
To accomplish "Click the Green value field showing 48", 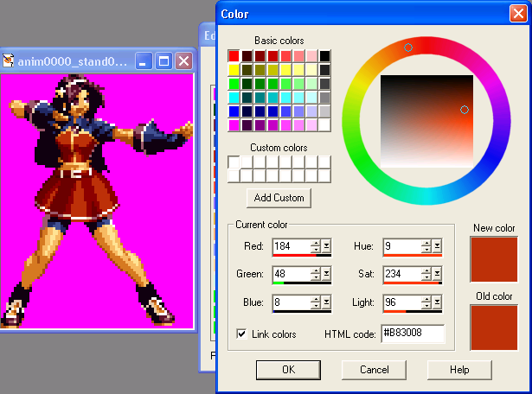I will tap(292, 274).
